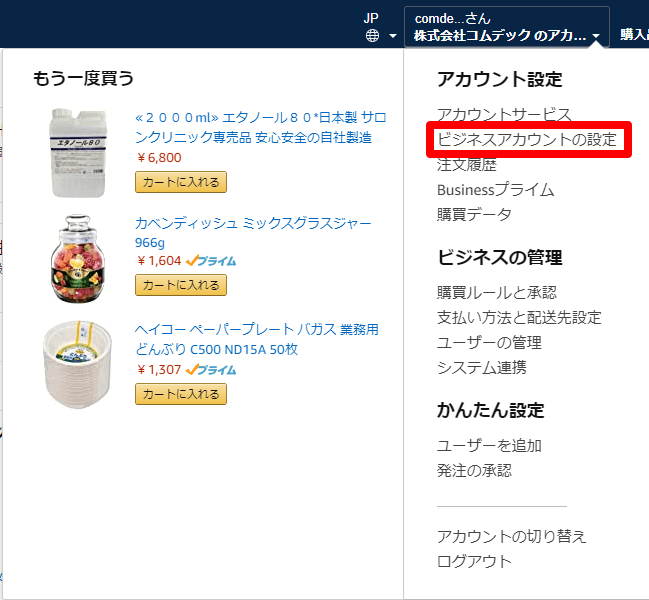Image resolution: width=649 pixels, height=600 pixels.
Task: Click the globe language icon
Action: [x=372, y=36]
